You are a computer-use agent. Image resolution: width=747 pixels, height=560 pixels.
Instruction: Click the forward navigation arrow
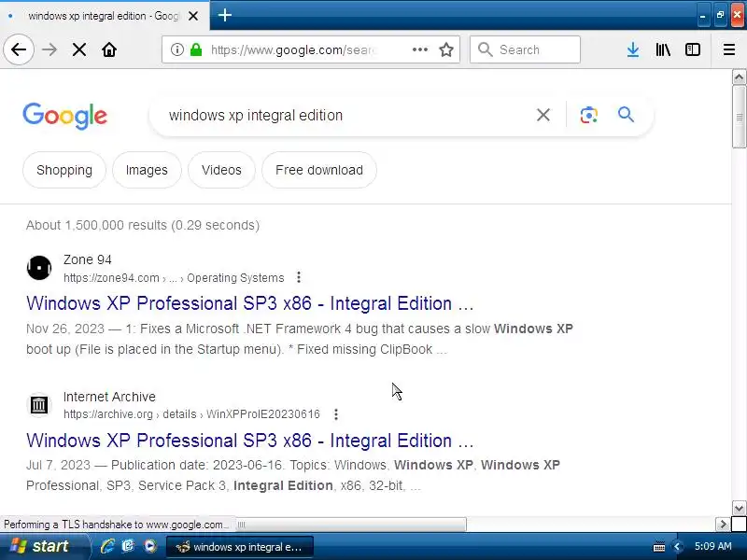pos(49,49)
